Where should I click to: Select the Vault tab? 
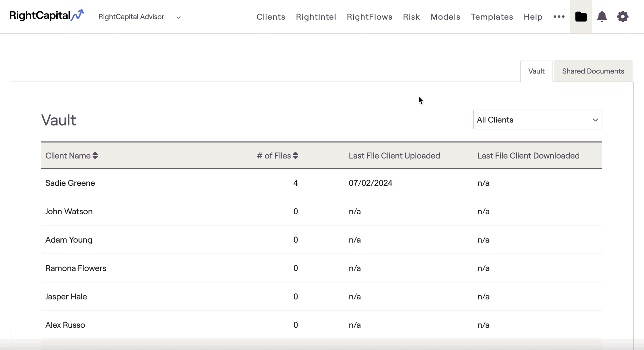point(536,71)
